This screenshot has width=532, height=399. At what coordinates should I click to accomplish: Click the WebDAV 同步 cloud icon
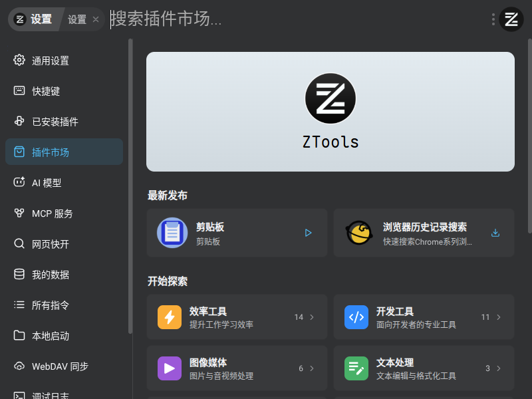coord(19,366)
